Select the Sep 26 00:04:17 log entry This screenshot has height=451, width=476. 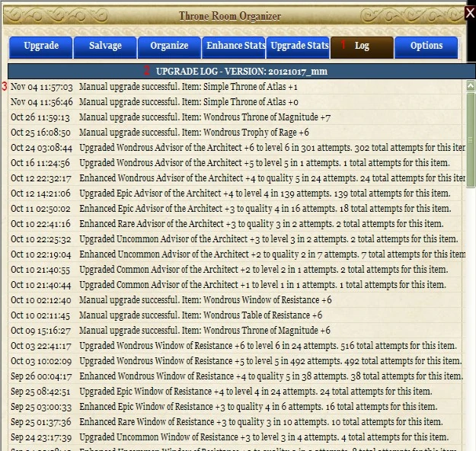click(x=235, y=376)
